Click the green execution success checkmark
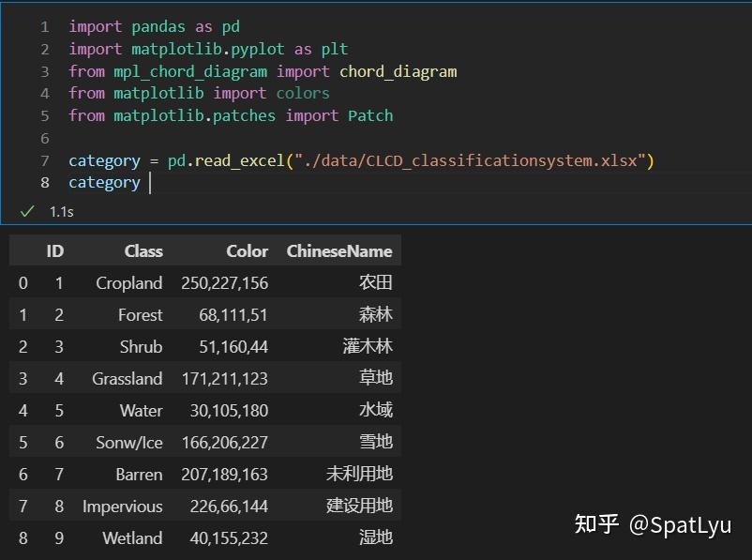 (x=27, y=211)
